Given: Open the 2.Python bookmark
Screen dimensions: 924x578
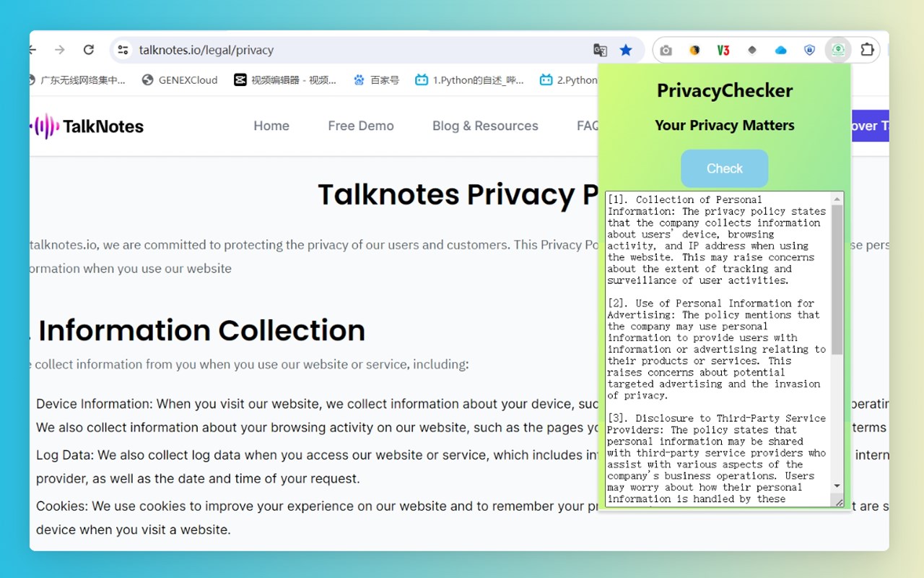Looking at the screenshot, I should (569, 80).
